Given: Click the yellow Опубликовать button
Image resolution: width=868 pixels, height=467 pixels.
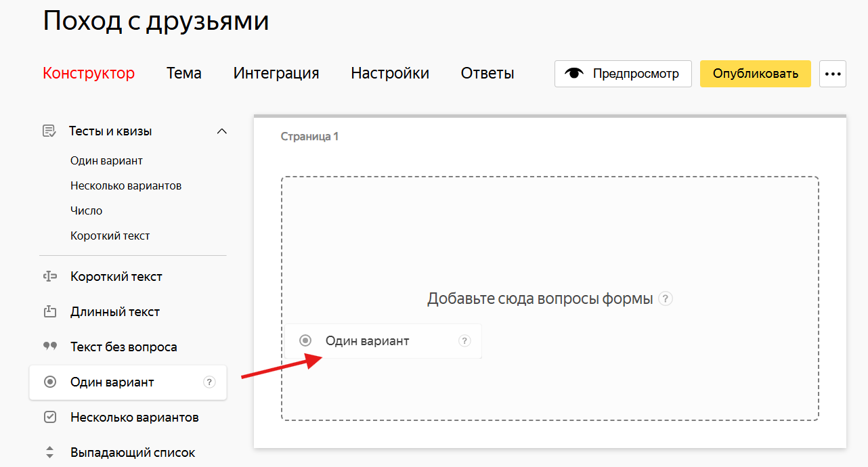Looking at the screenshot, I should (x=756, y=74).
